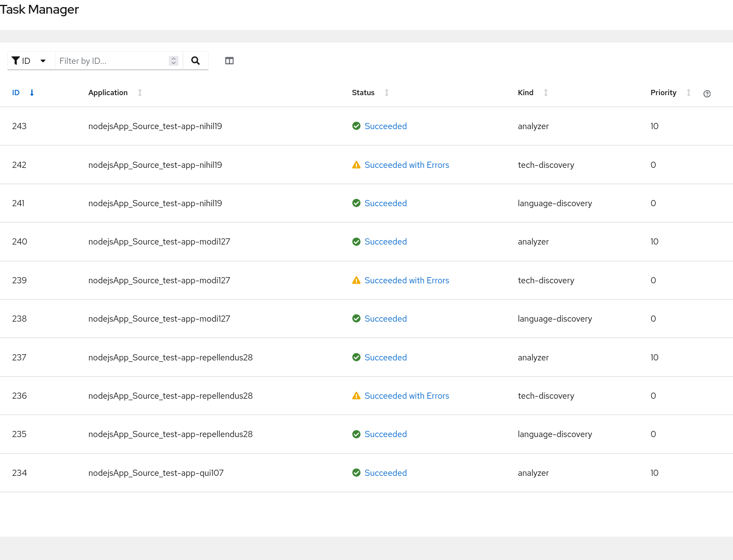Click green check icon for task 234
Screen dimensions: 733x560
357,473
